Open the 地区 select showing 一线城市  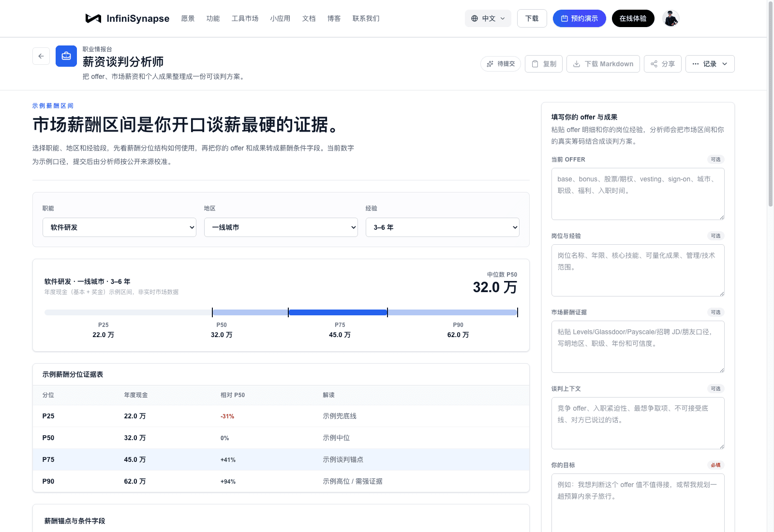click(x=281, y=227)
